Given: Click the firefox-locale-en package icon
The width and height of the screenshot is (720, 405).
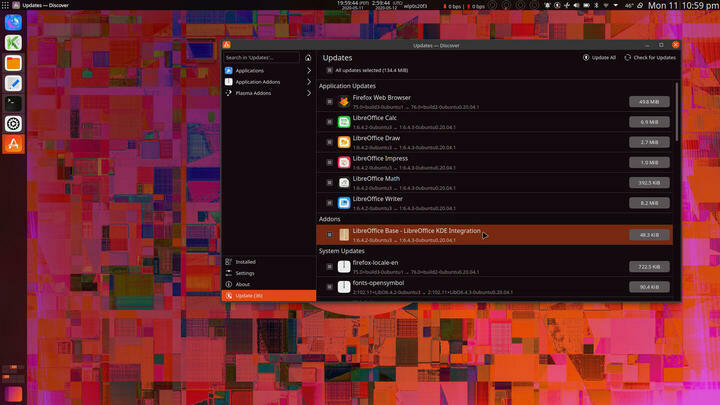Looking at the screenshot, I should click(343, 266).
